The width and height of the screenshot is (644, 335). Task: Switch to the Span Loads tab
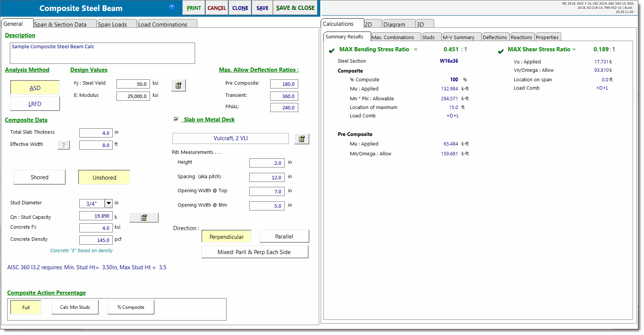point(113,24)
